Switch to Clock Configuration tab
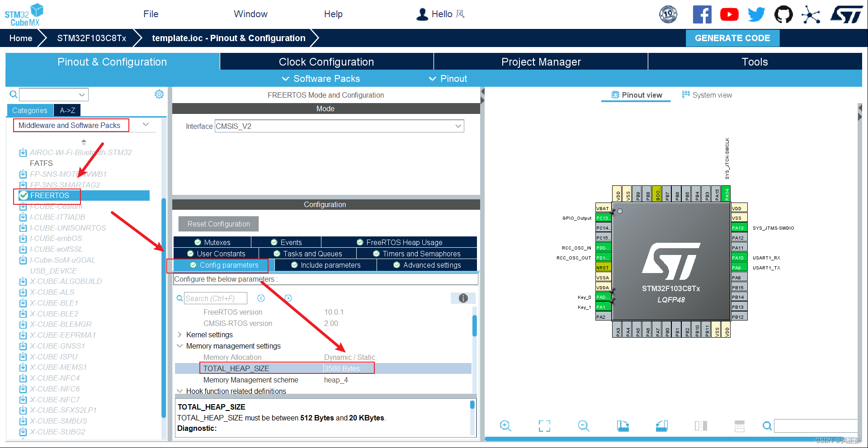The height and width of the screenshot is (448, 868). point(326,62)
